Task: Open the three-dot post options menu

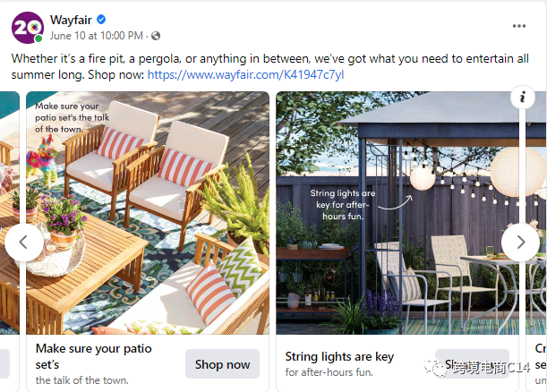Action: 518,26
